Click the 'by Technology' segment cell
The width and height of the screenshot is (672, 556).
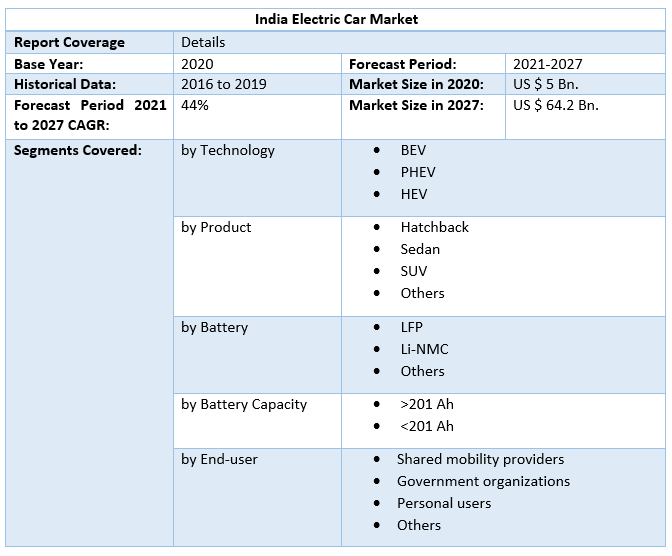click(228, 150)
